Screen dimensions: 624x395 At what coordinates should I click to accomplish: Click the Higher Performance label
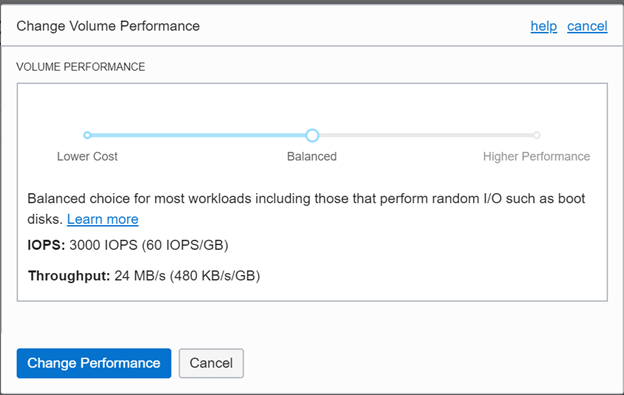[536, 156]
